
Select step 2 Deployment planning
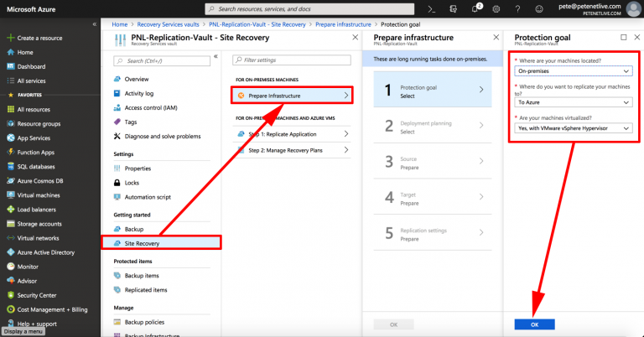click(433, 125)
